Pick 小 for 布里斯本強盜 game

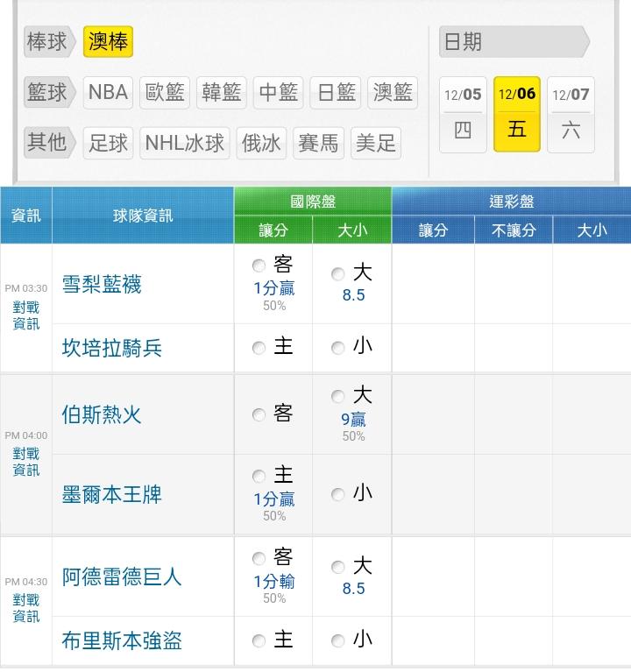[x=337, y=640]
